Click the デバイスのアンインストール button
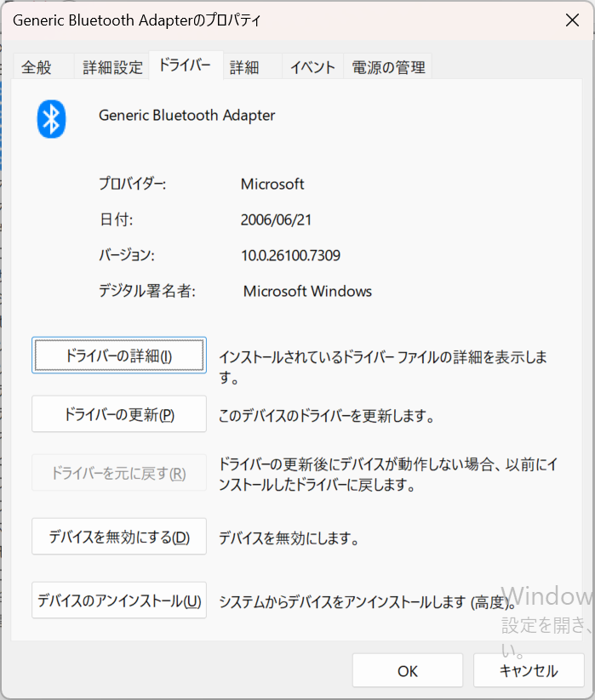The height and width of the screenshot is (700, 595). pyautogui.click(x=119, y=600)
